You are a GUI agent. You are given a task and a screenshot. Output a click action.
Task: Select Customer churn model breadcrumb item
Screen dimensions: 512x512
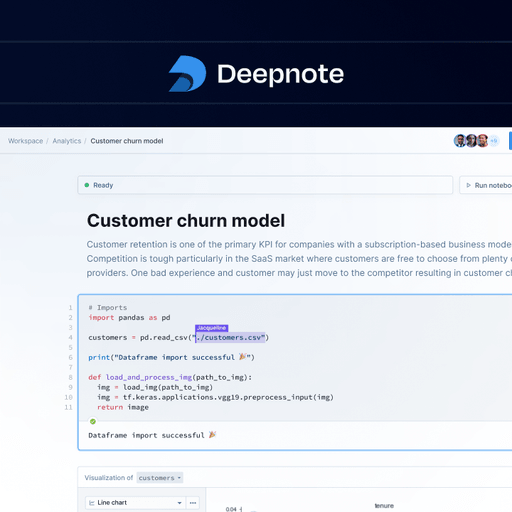pos(127,141)
